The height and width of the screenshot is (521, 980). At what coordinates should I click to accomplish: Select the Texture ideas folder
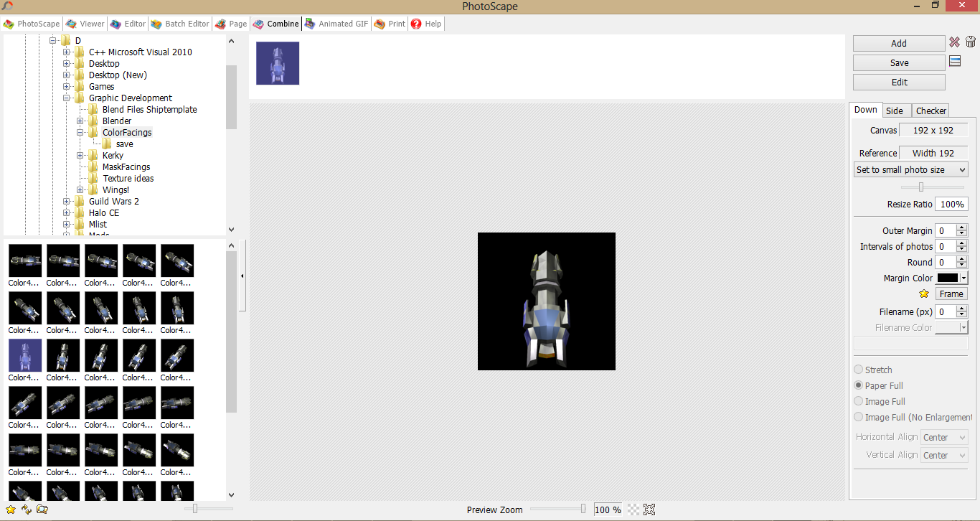point(128,178)
